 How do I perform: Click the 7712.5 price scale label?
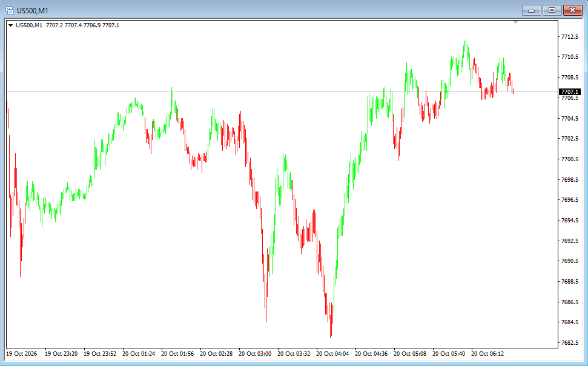pyautogui.click(x=570, y=36)
